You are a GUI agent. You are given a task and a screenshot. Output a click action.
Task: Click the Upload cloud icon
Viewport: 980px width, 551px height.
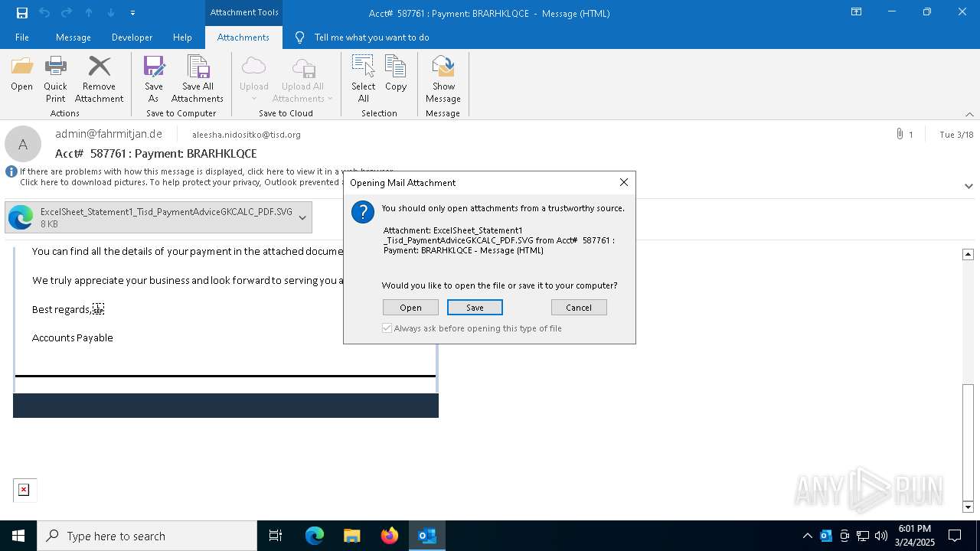point(253,80)
